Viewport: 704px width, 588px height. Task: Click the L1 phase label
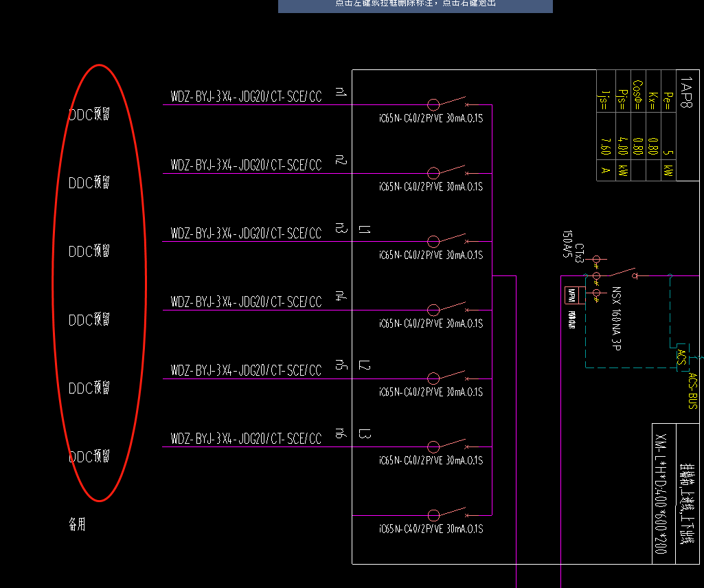(x=365, y=229)
